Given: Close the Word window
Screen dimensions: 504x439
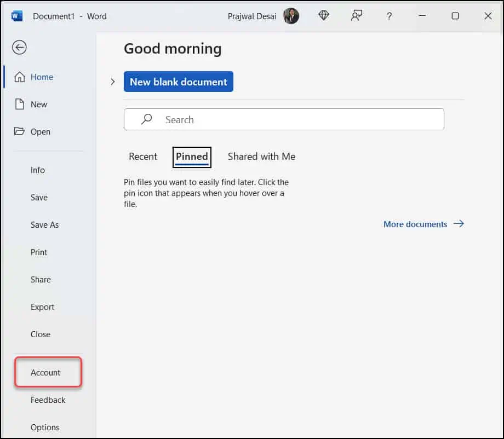Looking at the screenshot, I should click(488, 16).
